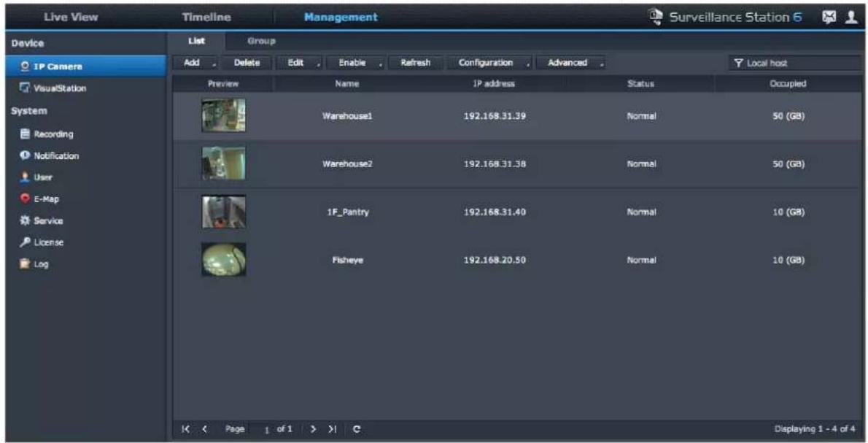Select the List tab
Viewport: 868px width, 443px height.
click(196, 41)
